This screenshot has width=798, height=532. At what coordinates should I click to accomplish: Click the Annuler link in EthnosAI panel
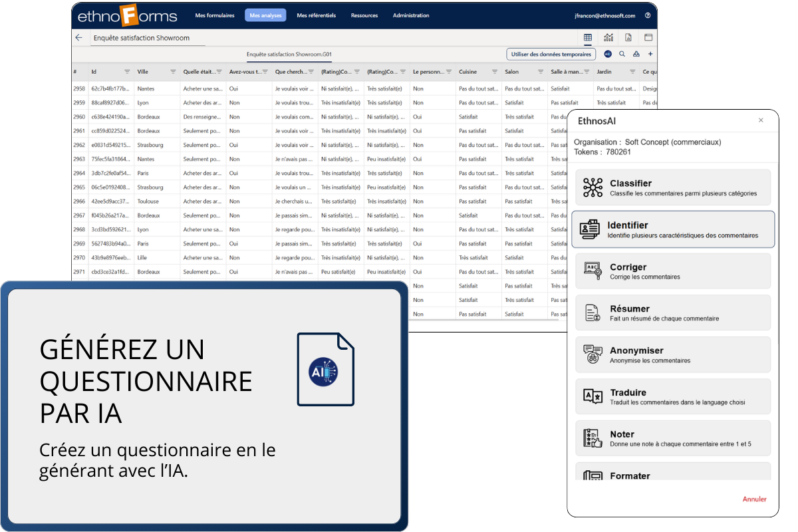[754, 499]
